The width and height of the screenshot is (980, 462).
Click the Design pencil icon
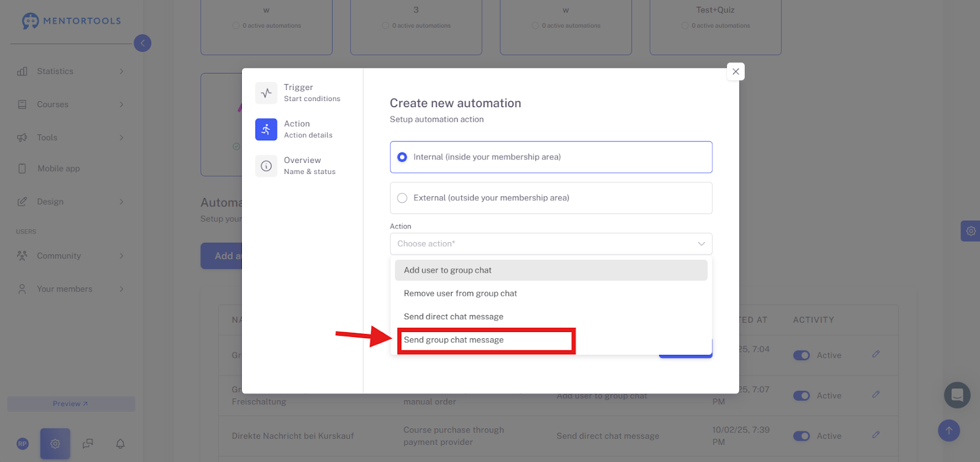click(x=22, y=202)
